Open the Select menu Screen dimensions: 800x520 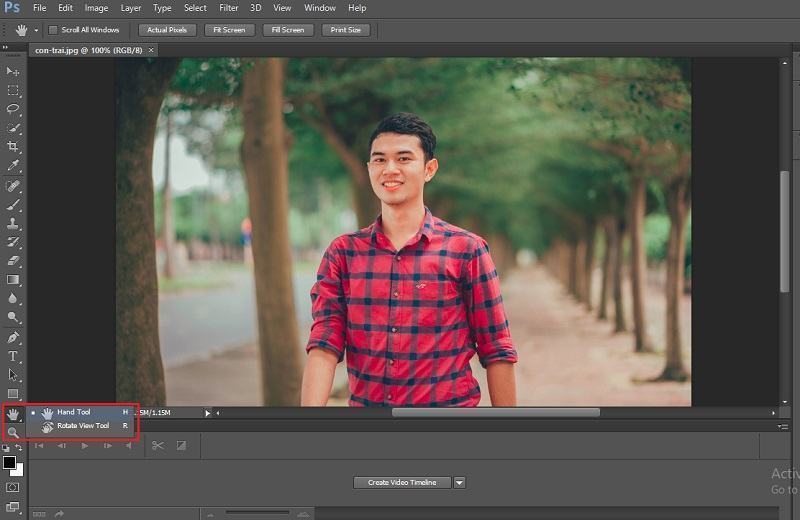(x=195, y=8)
